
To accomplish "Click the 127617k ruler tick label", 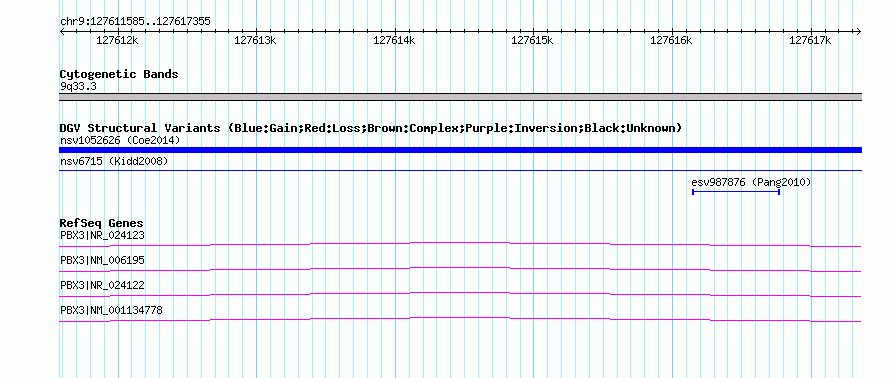I will (811, 40).
